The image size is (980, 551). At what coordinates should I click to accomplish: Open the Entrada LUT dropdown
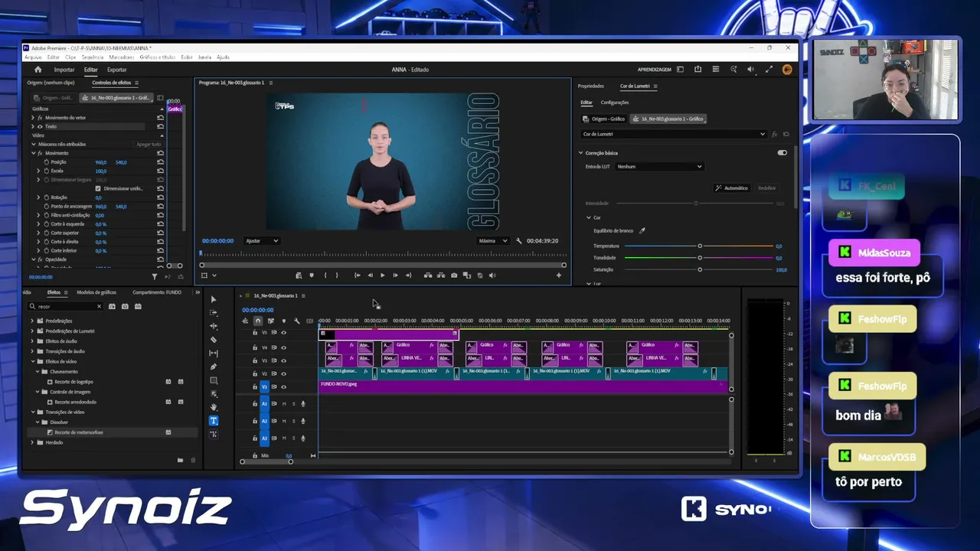(x=659, y=166)
